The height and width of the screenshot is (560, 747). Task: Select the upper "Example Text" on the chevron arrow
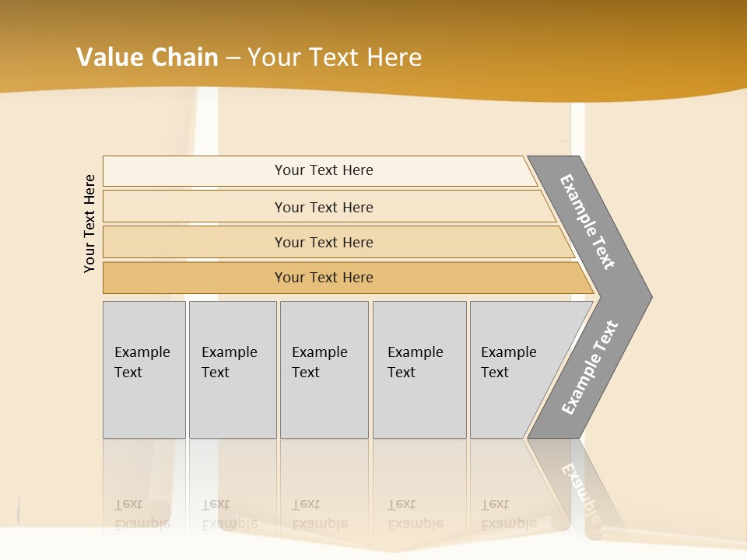tap(588, 222)
